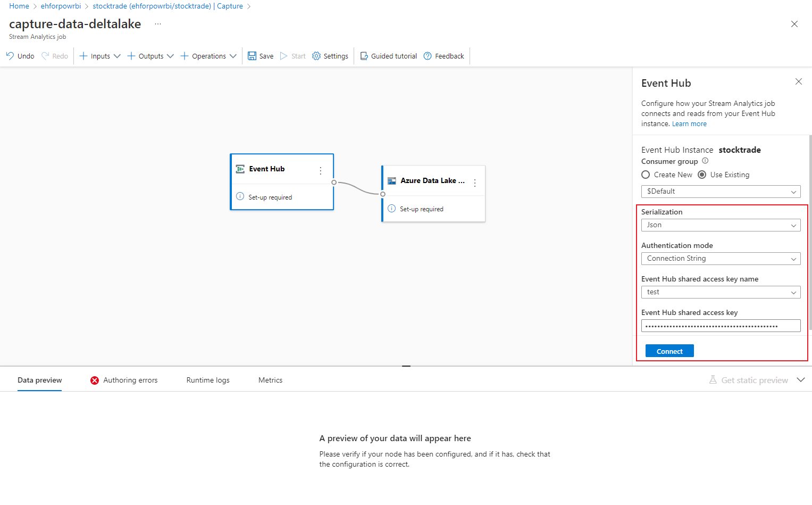Click the Event Hub shared access key field
This screenshot has width=812, height=505.
coord(721,326)
